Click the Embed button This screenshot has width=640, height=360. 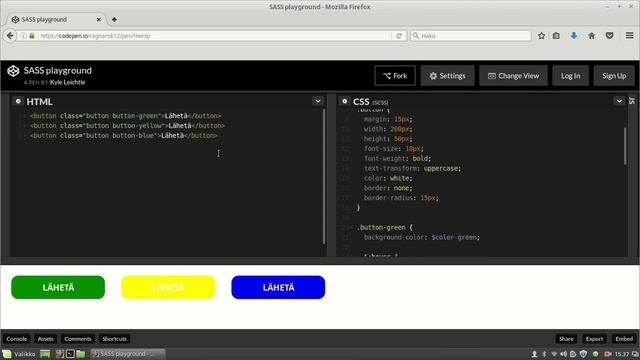click(x=624, y=339)
